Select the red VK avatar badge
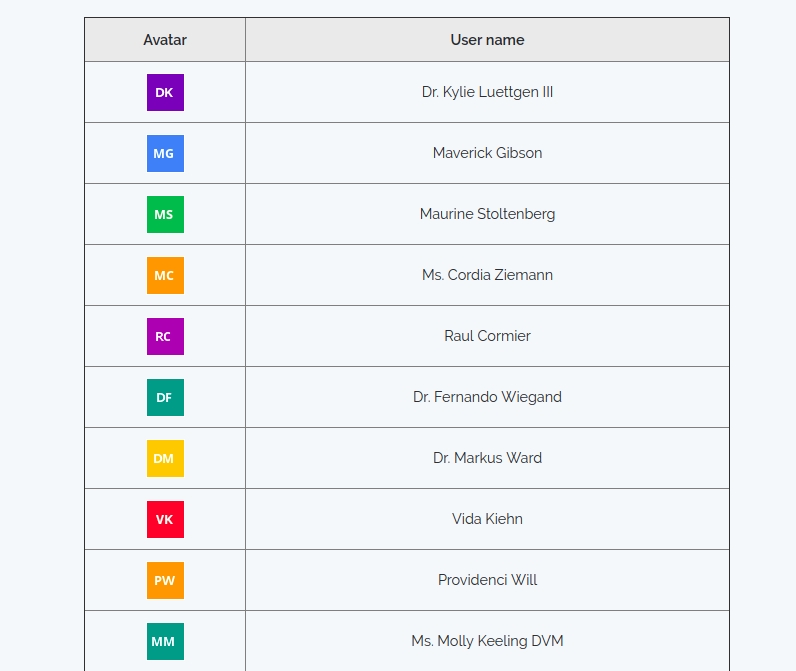Viewport: 796px width, 671px height. click(165, 519)
